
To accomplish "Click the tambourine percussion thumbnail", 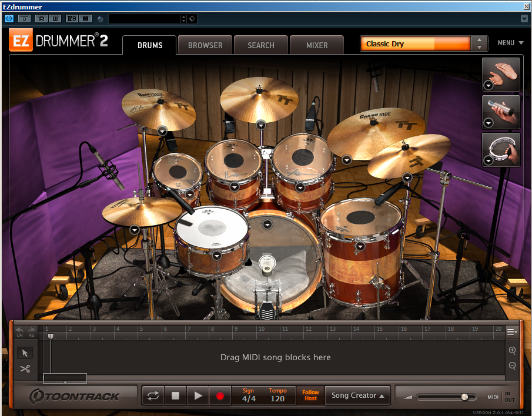I will [x=501, y=149].
